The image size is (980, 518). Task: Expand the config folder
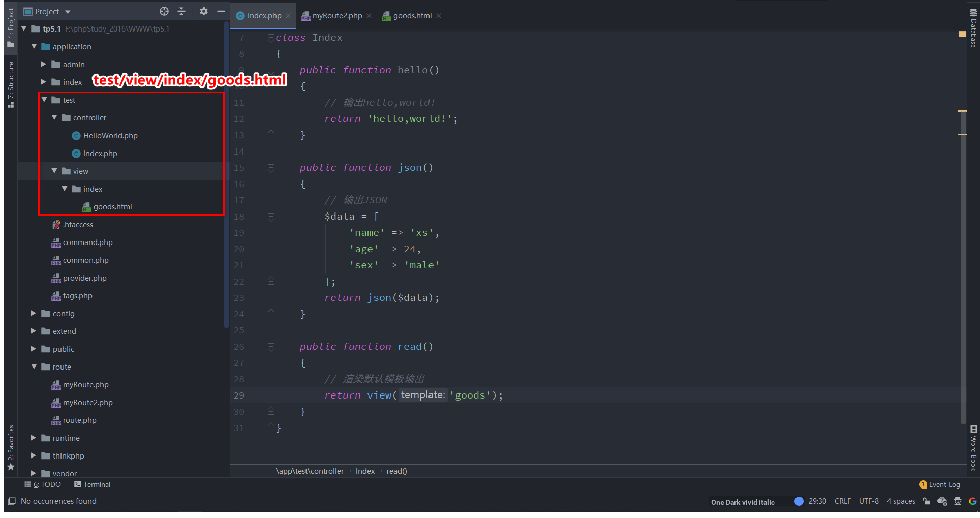point(34,313)
